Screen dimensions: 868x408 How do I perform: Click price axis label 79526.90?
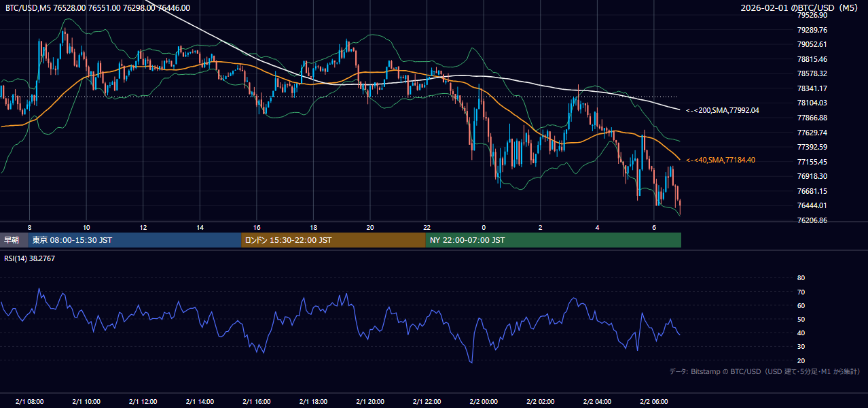click(x=812, y=16)
